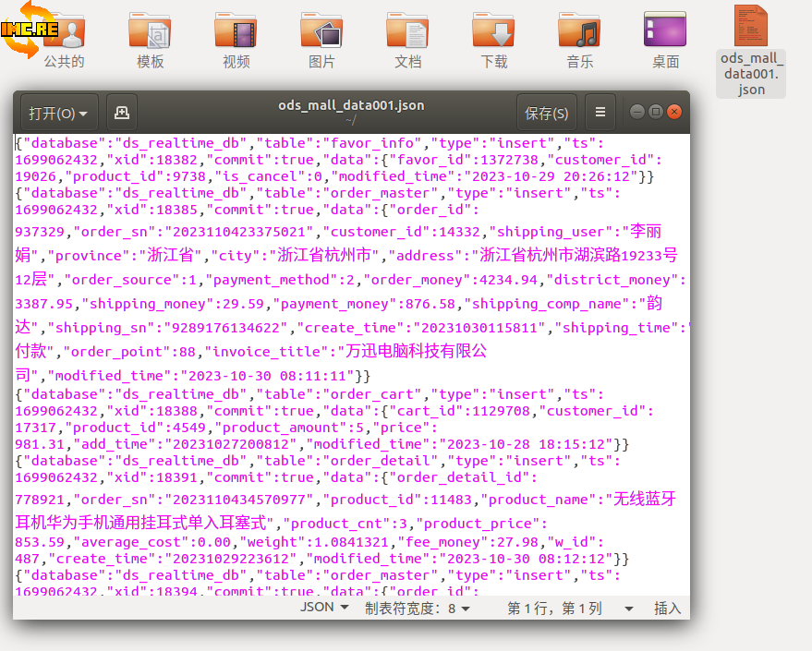
Task: Create a new document tab in editor
Action: 122,113
